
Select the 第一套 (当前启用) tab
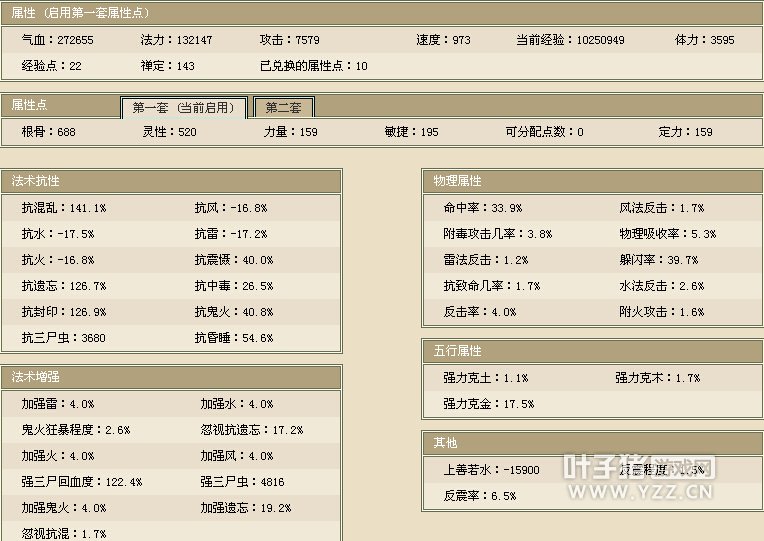[183, 108]
